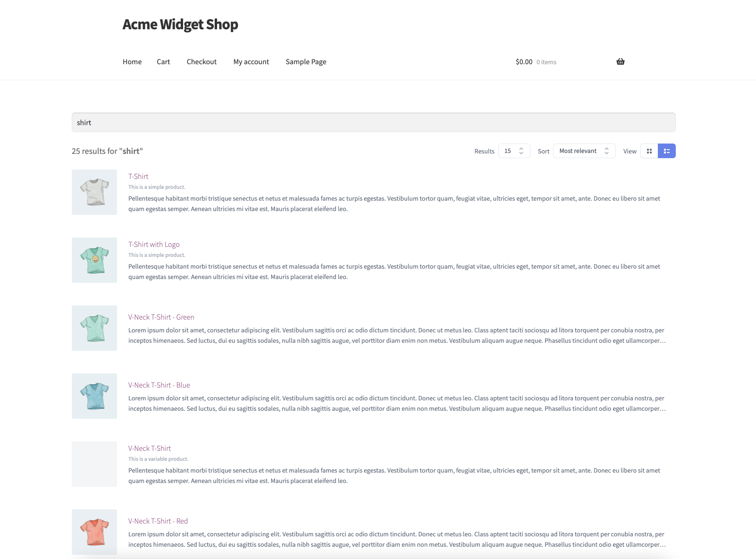Viewport: 756px width, 559px height.
Task: Click the blue V-Neck shirt thumbnail
Action: pos(94,396)
